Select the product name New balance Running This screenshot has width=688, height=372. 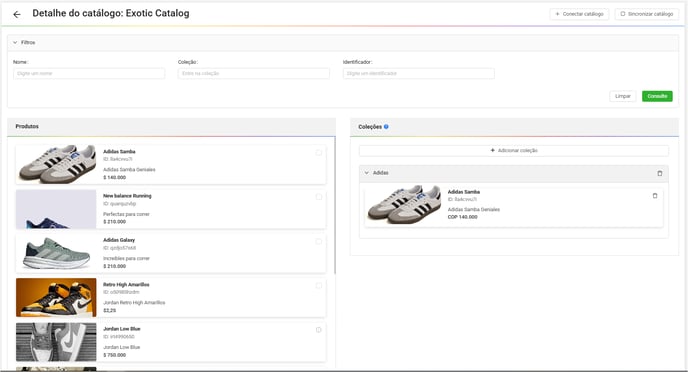[127, 196]
